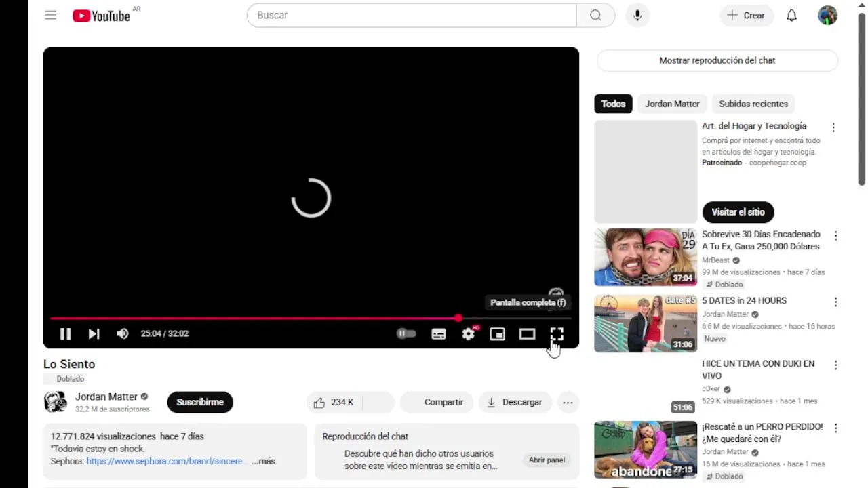This screenshot has height=488, width=868.
Task: Open options for 5 DATES IN 24 HOURS
Action: 835,302
